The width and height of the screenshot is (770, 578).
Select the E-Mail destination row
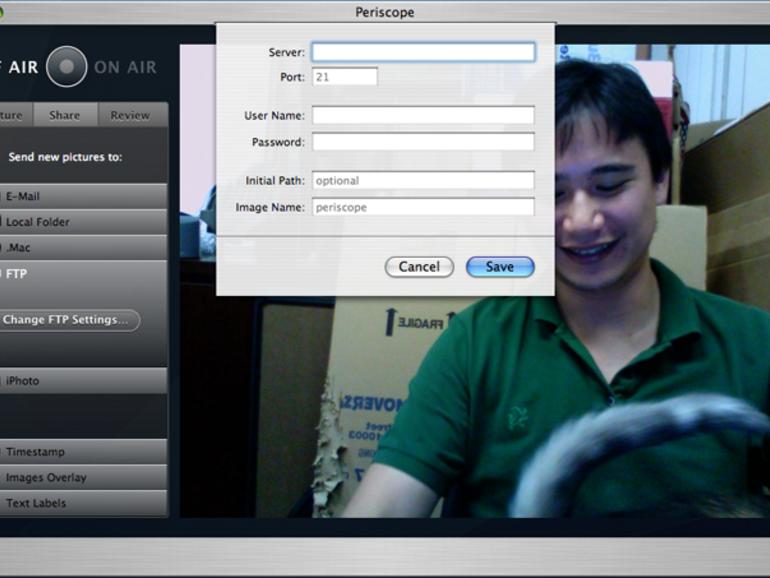[x=83, y=196]
